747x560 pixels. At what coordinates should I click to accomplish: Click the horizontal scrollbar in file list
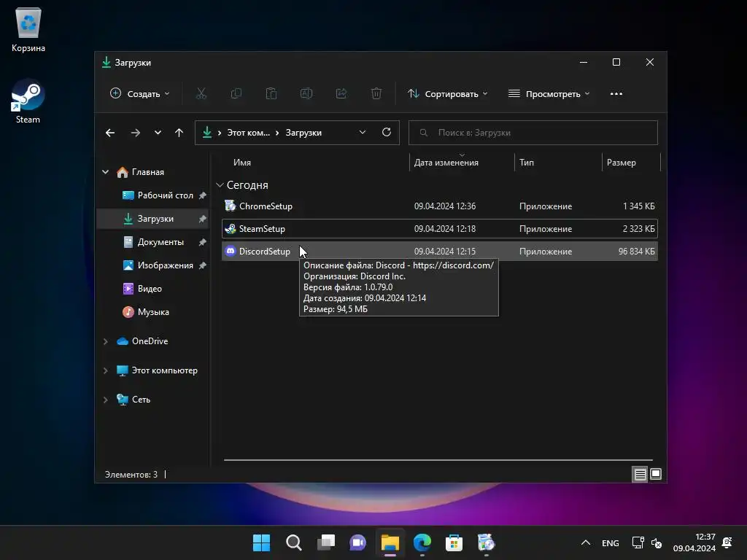coord(438,460)
